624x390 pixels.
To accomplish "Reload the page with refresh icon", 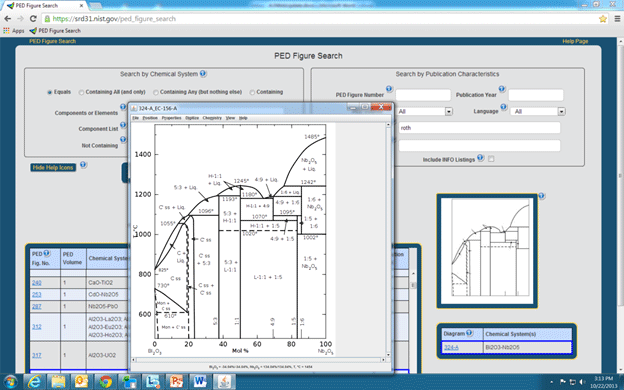I will click(33, 19).
